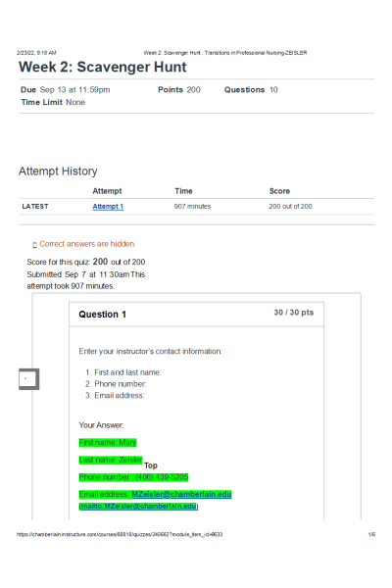Click the Top label near Last name
Viewport: 392px width, 588px height.
click(x=151, y=465)
